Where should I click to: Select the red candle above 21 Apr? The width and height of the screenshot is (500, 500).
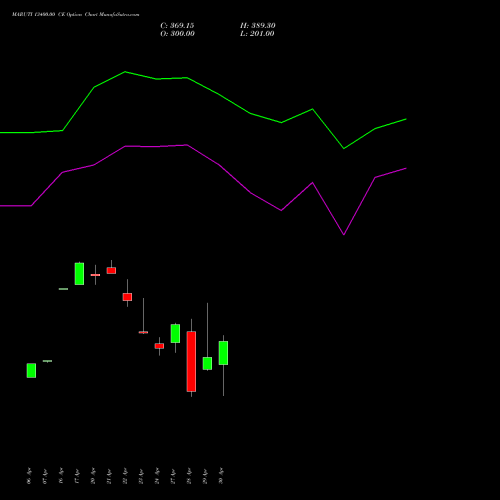[x=111, y=270]
